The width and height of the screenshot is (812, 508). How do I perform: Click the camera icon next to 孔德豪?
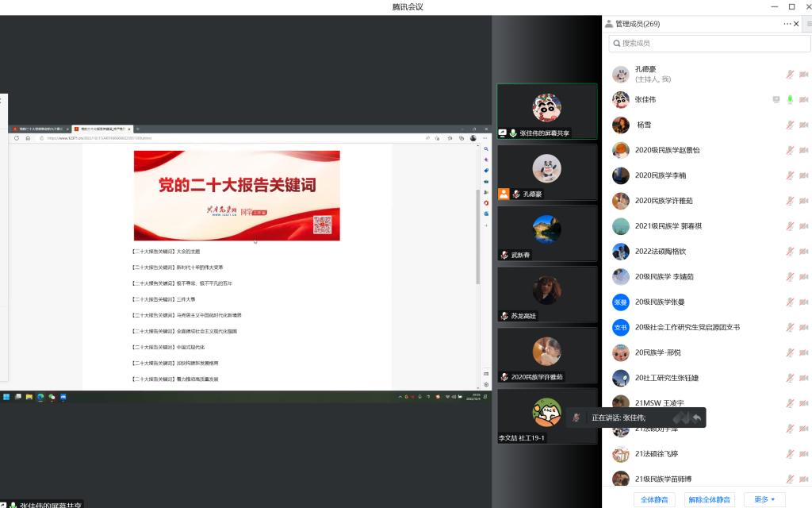tap(803, 74)
